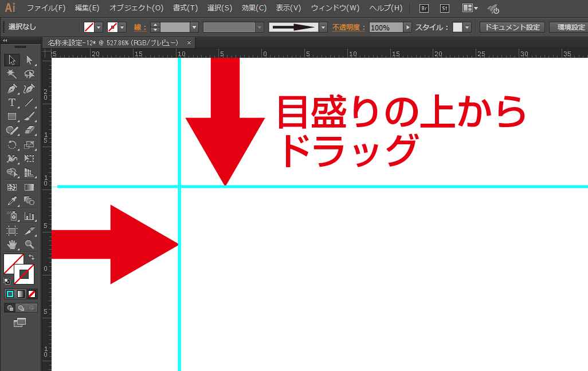
Task: Select the Rotate tool
Action: pos(12,145)
